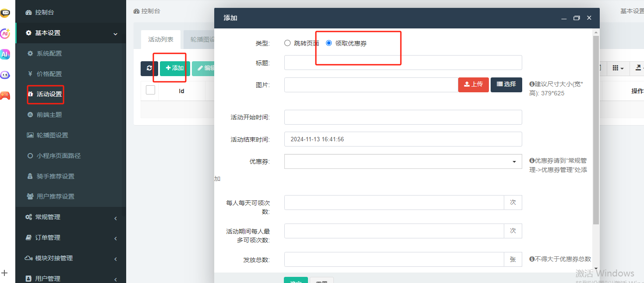
Task: Focus the 活动期间每人最多可领次数 input
Action: (x=394, y=231)
